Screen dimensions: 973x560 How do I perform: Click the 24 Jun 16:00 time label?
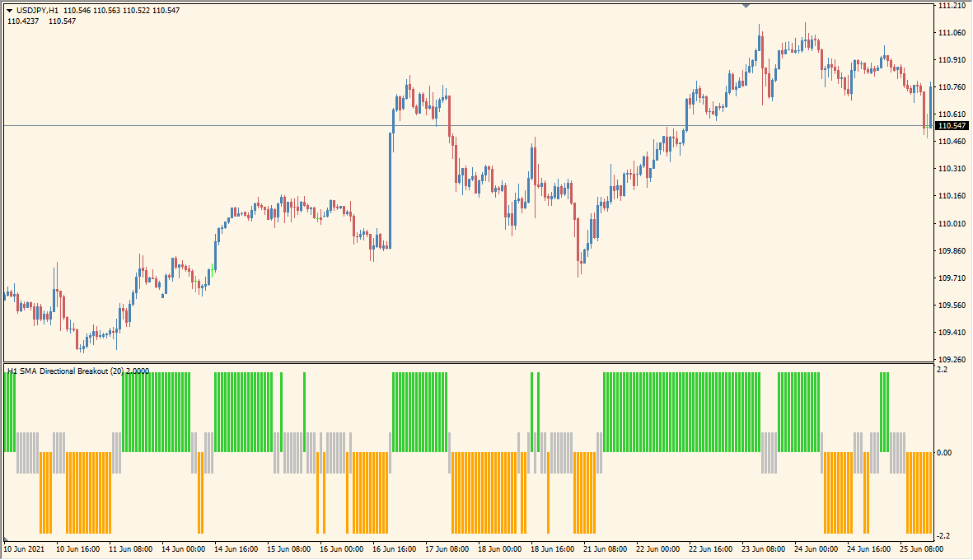click(x=868, y=548)
